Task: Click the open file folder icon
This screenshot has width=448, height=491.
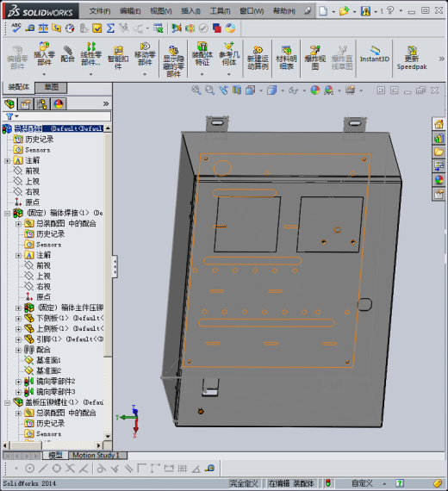Action: (x=344, y=11)
